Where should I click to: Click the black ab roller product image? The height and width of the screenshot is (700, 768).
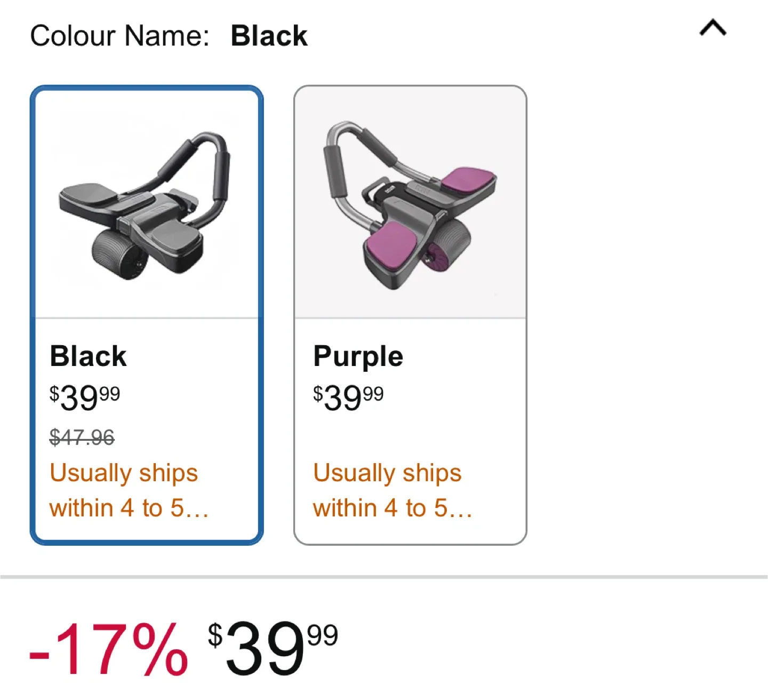click(x=145, y=205)
